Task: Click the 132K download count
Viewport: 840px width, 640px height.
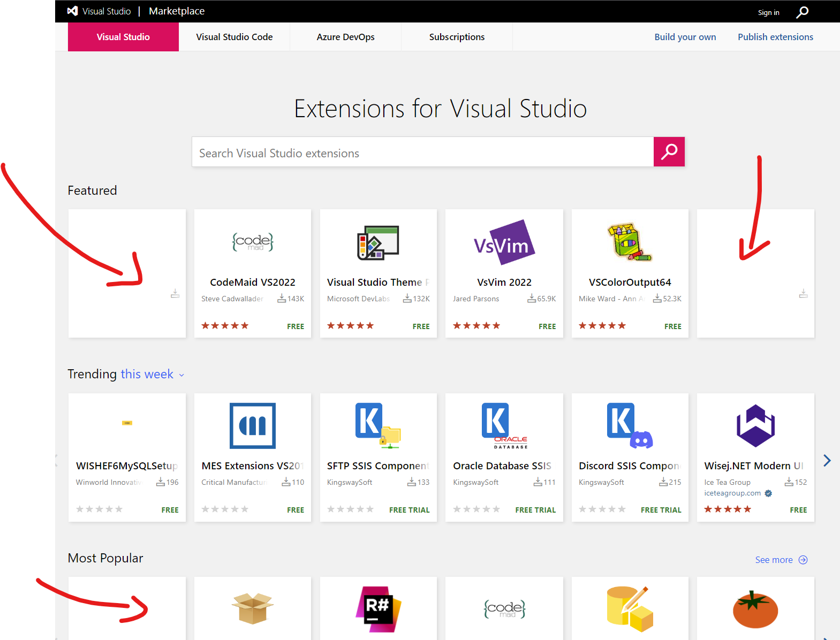Action: [x=421, y=299]
